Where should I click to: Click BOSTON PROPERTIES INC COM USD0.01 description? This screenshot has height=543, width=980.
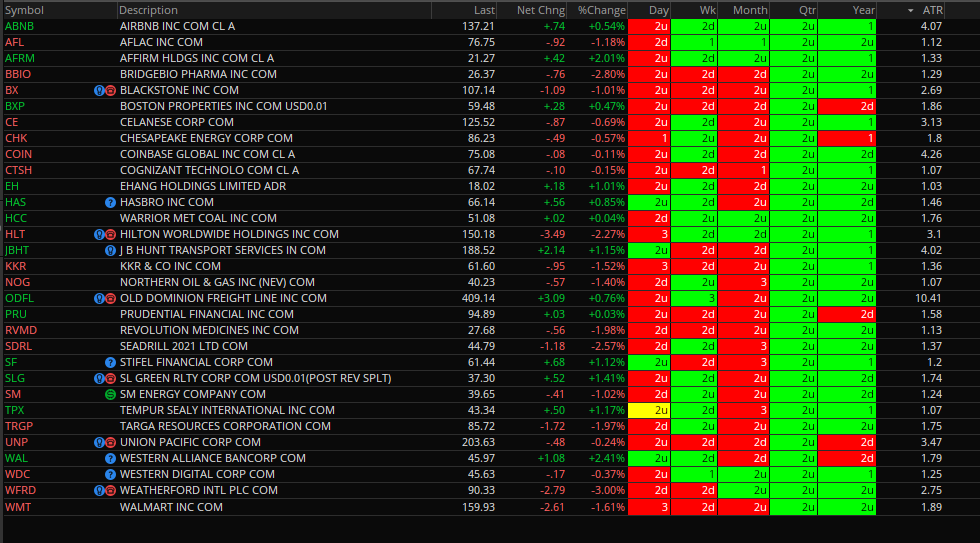pyautogui.click(x=223, y=106)
